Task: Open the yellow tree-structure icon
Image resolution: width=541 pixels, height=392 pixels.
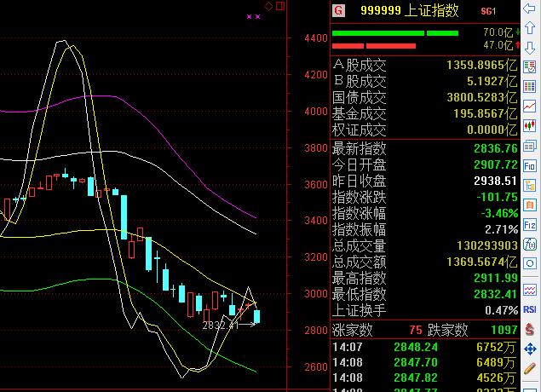Action: coord(530,186)
